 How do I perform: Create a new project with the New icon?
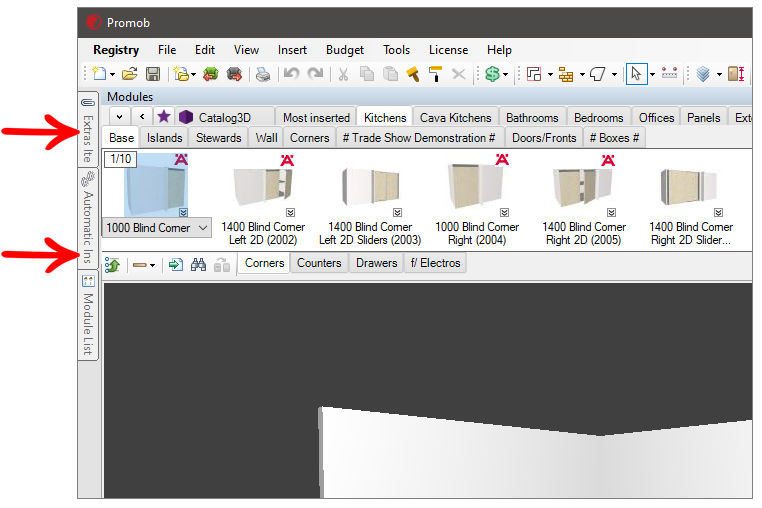pyautogui.click(x=99, y=74)
